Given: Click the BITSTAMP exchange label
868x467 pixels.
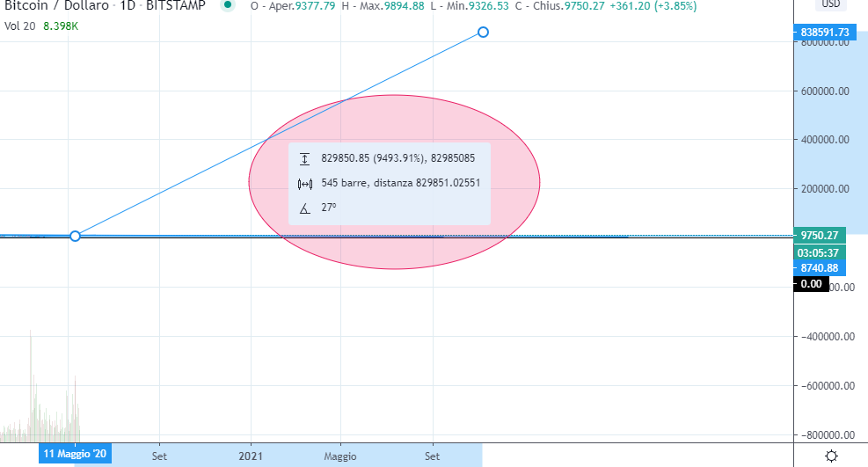Looking at the screenshot, I should pos(176,5).
